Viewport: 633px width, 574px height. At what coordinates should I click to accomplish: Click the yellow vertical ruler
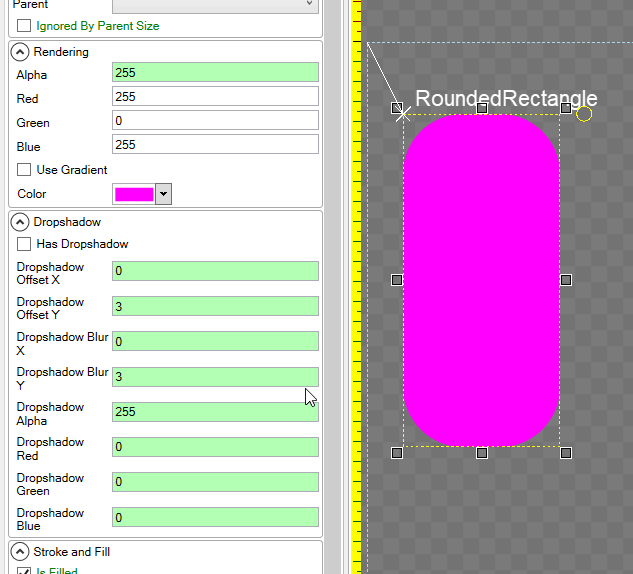coord(356,287)
